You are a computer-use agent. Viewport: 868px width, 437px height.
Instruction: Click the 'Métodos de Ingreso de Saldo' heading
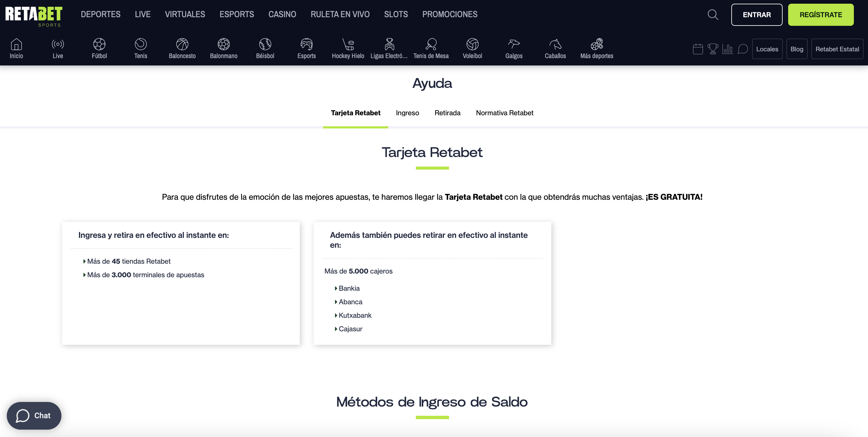pos(432,402)
